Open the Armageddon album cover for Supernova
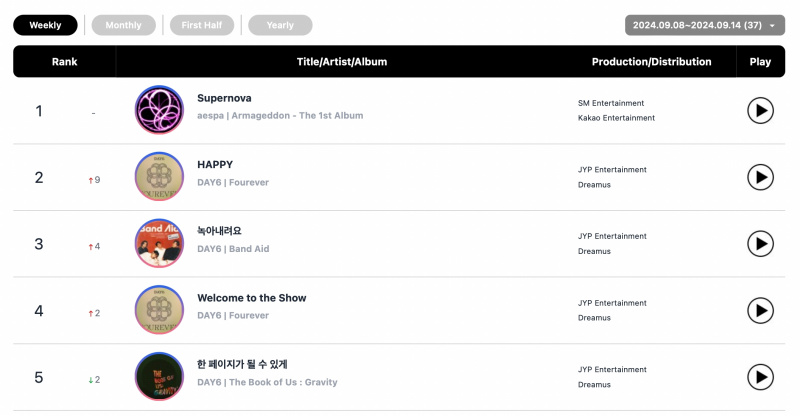 point(159,110)
